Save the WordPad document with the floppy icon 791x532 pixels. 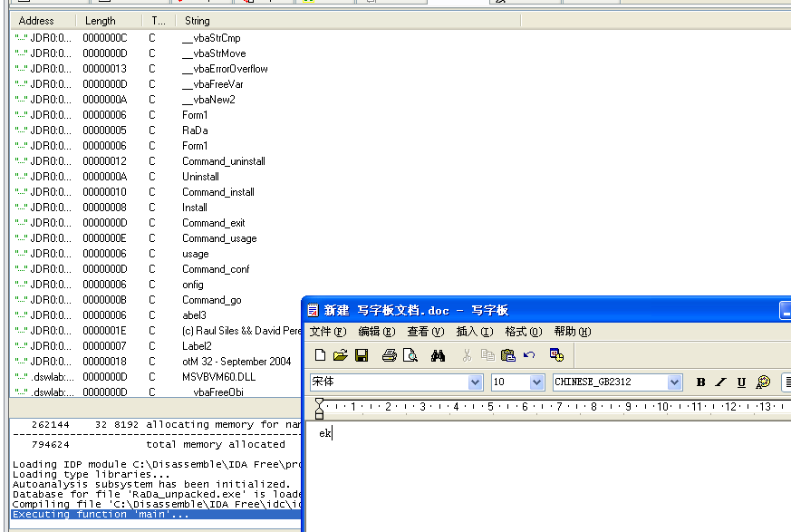tap(362, 355)
